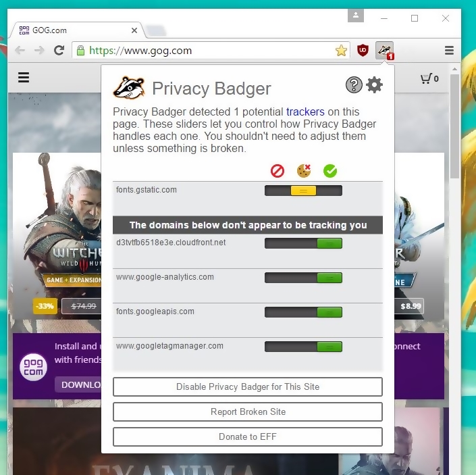Click the cookie block column icon

[x=304, y=171]
